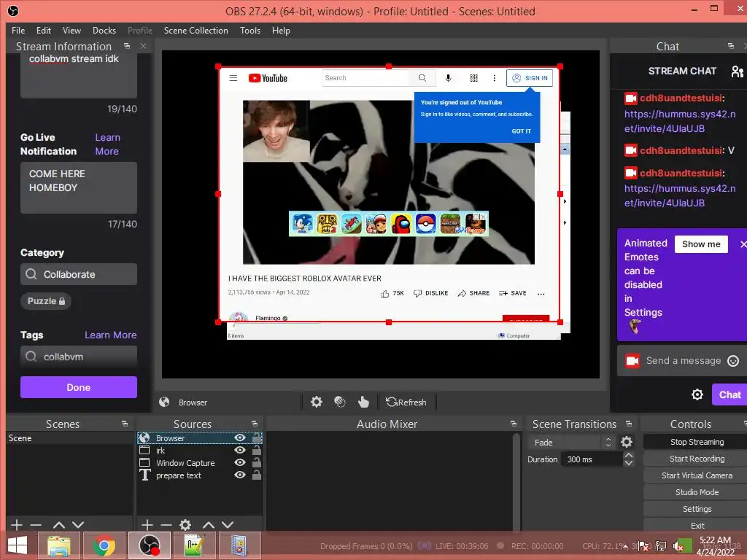Click Refresh in browser source toolbar
747x560 pixels.
tap(406, 402)
